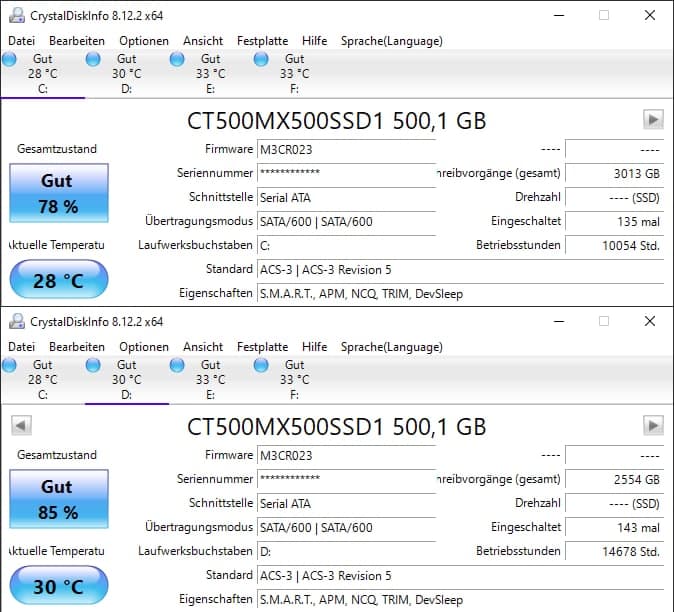
Task: Click the CrystalDiskInfo app icon in bottom window
Action: 17,321
